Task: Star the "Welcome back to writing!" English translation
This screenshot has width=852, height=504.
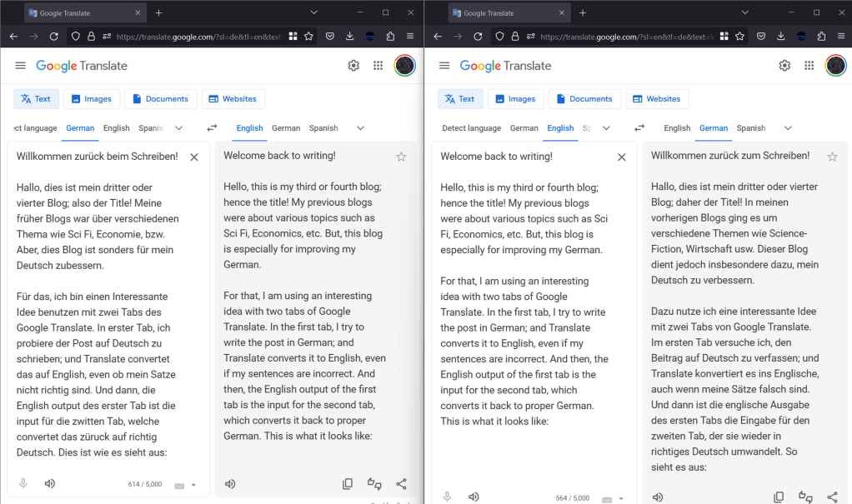Action: 401,157
